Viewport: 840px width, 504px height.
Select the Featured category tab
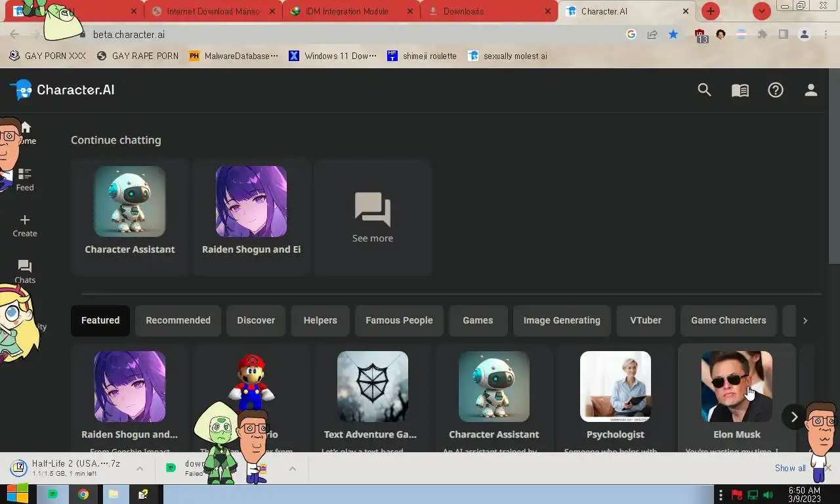coord(100,320)
